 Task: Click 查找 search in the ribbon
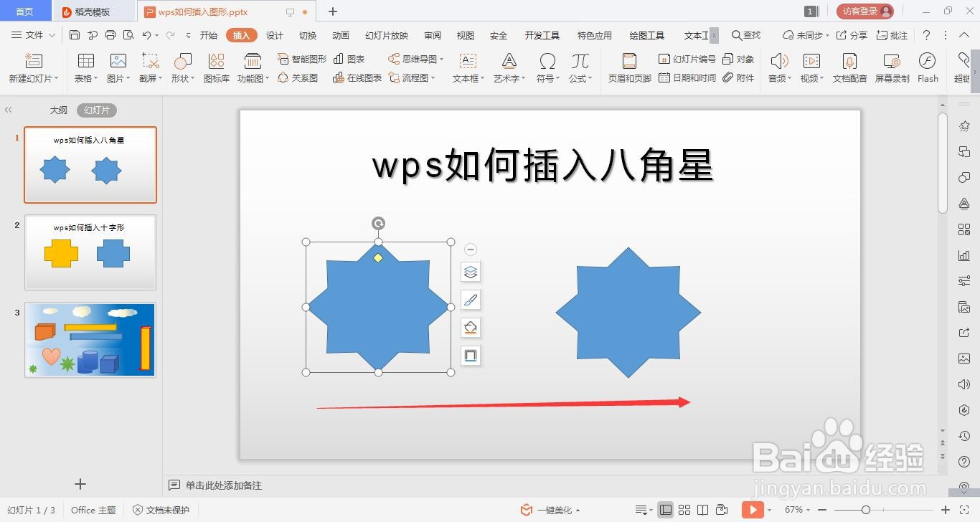[746, 35]
